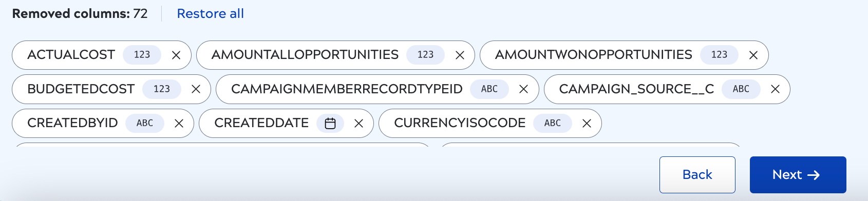868x201 pixels.
Task: Click the X on the CREATEDBYID chip
Action: 179,124
